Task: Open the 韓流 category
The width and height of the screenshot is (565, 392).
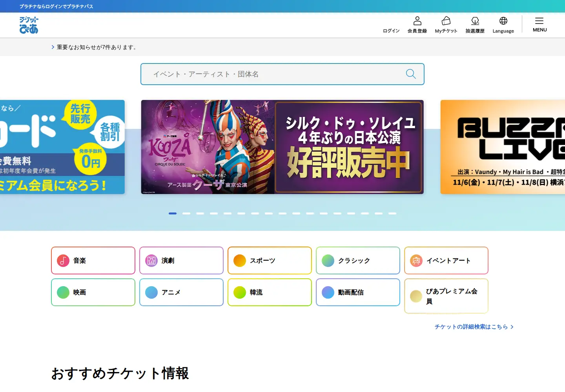Action: pyautogui.click(x=270, y=292)
